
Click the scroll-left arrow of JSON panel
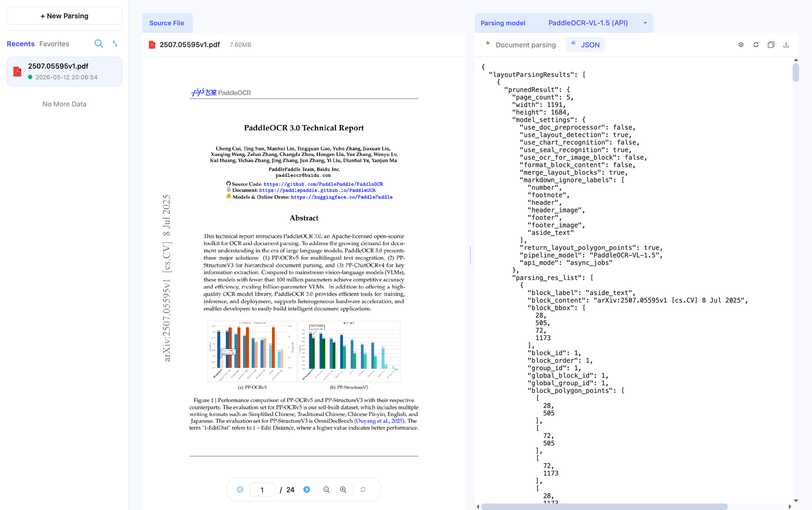tap(478, 507)
